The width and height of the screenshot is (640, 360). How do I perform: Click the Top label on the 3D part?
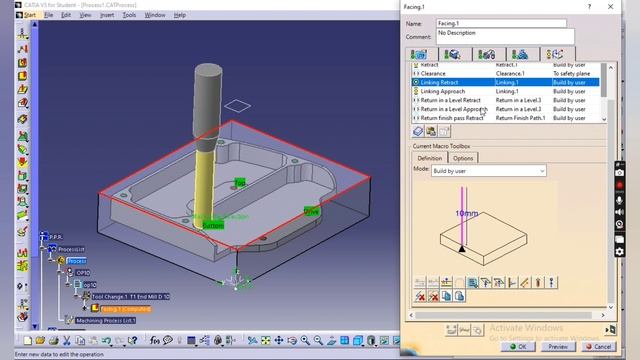240,182
